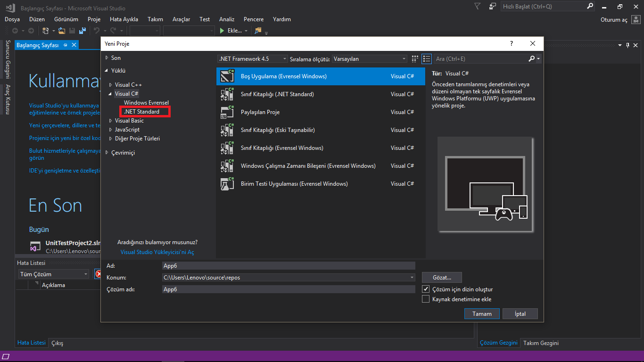Open the Varsayılan sort order dropdown
644x362 pixels.
click(x=370, y=59)
